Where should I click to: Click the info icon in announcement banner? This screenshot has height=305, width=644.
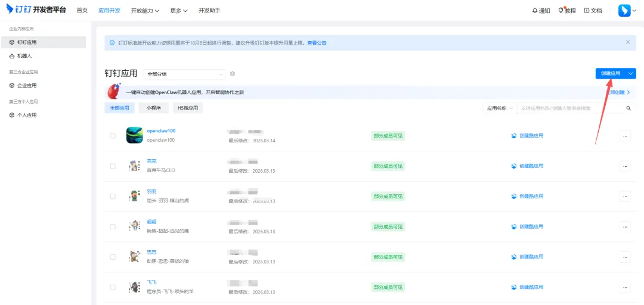point(112,43)
